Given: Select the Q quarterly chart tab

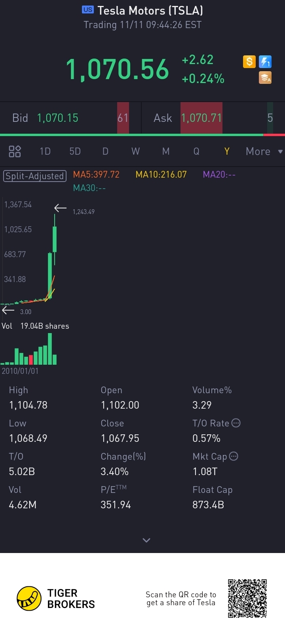Looking at the screenshot, I should [196, 151].
